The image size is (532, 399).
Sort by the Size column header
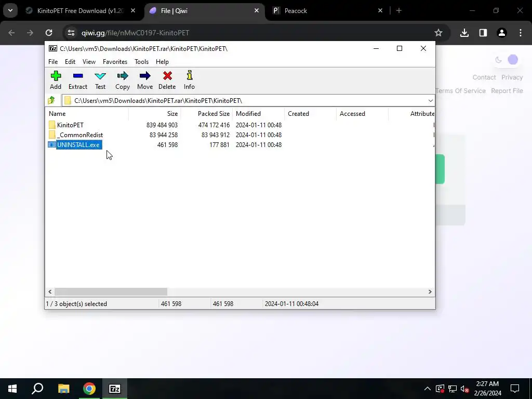pos(154,114)
